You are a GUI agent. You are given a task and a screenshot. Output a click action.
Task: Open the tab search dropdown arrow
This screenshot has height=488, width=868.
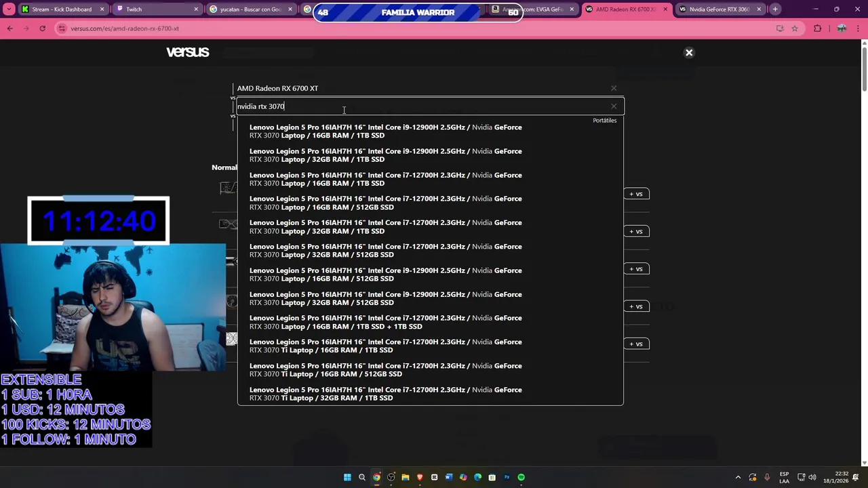click(x=9, y=9)
